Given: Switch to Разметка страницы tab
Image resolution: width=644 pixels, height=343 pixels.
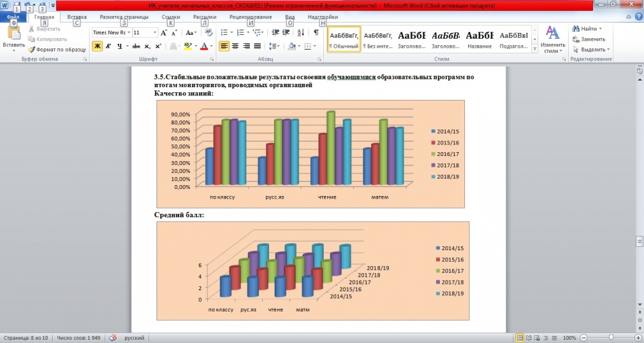Looking at the screenshot, I should [124, 17].
